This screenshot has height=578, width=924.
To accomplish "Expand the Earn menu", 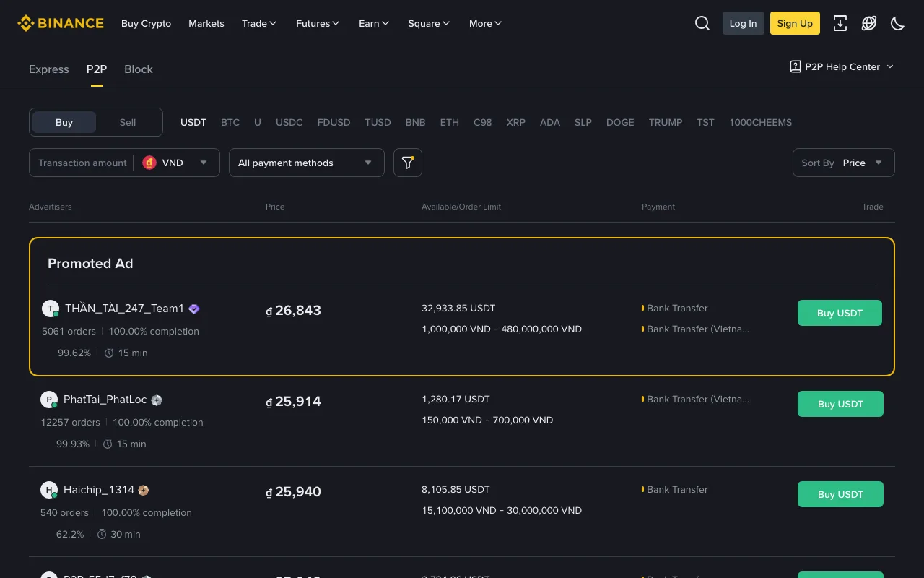I will coord(374,23).
